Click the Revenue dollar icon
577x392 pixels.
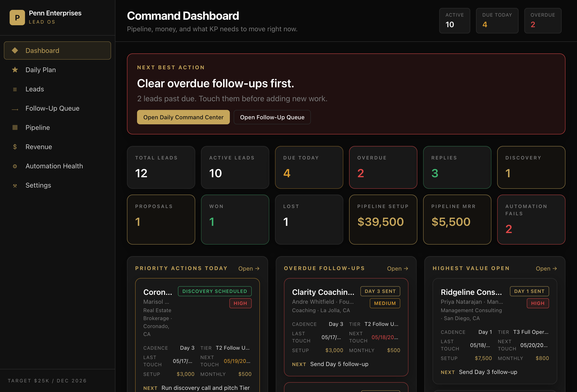point(15,147)
